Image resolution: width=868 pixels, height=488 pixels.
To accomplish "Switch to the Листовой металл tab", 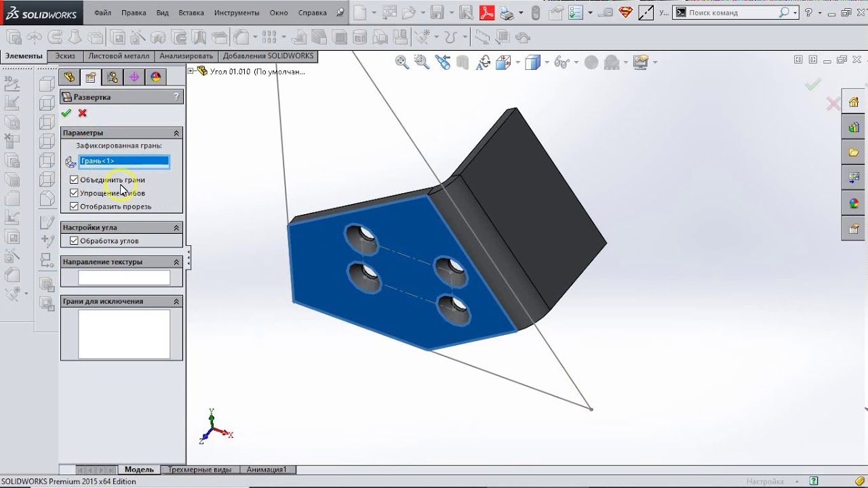I will (x=118, y=56).
